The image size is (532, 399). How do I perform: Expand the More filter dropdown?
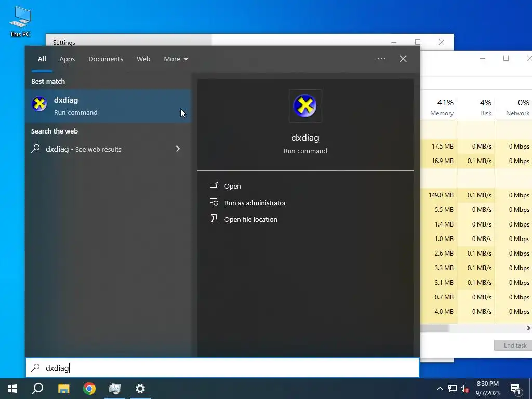coord(176,59)
